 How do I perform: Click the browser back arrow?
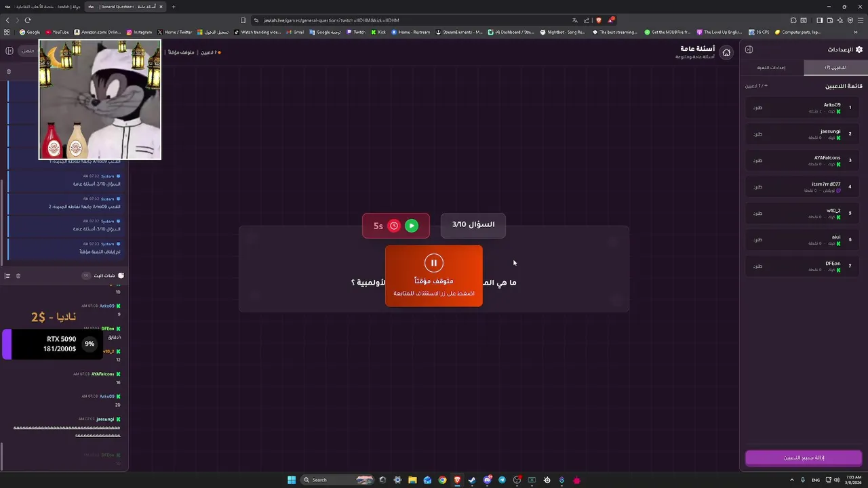(7, 20)
